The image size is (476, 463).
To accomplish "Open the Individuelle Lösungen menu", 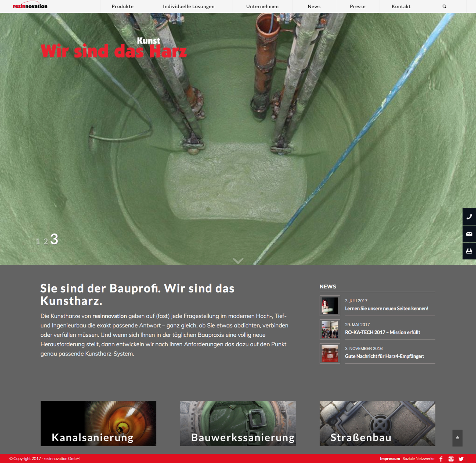I will click(x=189, y=6).
